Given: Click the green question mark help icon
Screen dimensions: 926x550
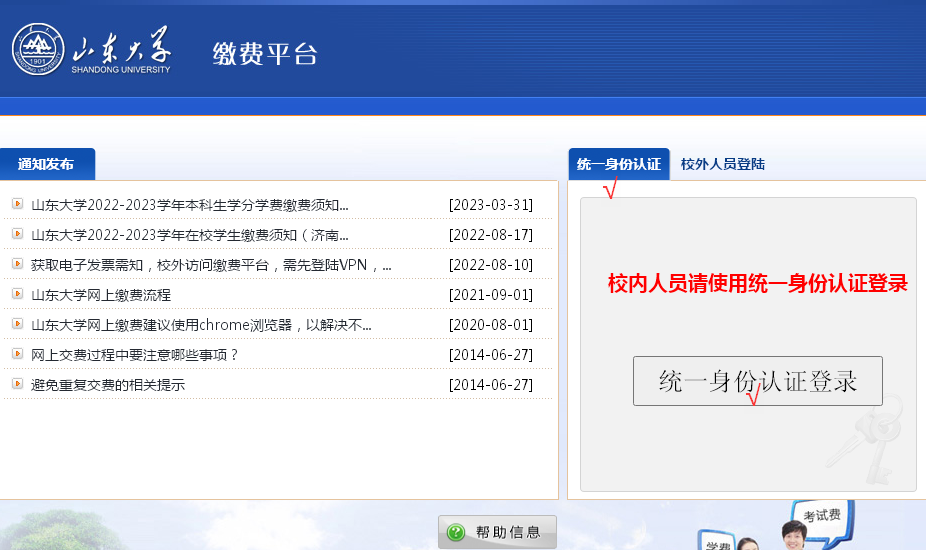Looking at the screenshot, I should [456, 532].
